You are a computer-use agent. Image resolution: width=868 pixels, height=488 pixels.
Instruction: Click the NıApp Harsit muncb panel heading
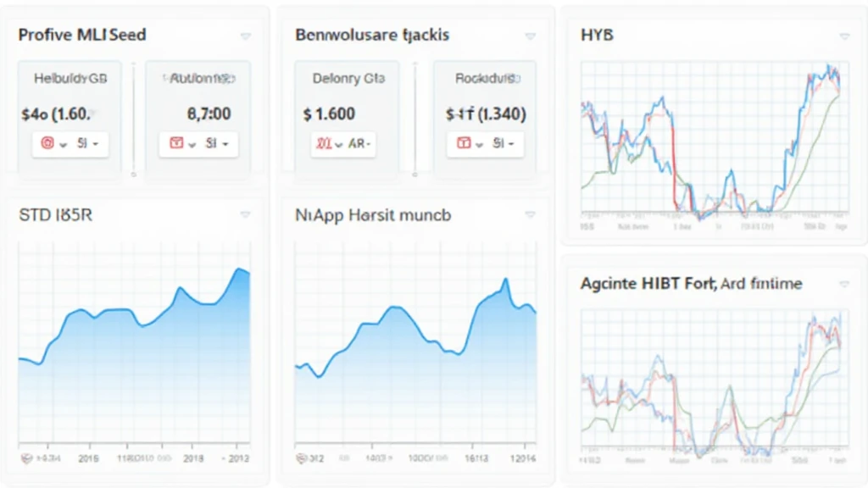click(x=373, y=214)
